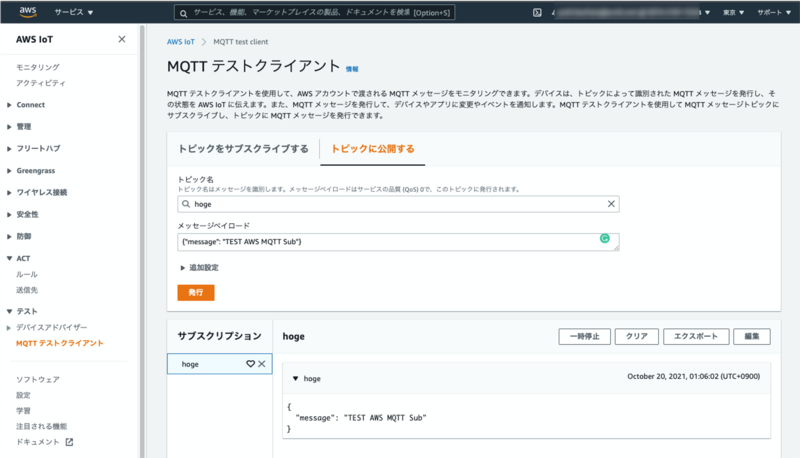Click the AWS logo in the header

[28, 12]
